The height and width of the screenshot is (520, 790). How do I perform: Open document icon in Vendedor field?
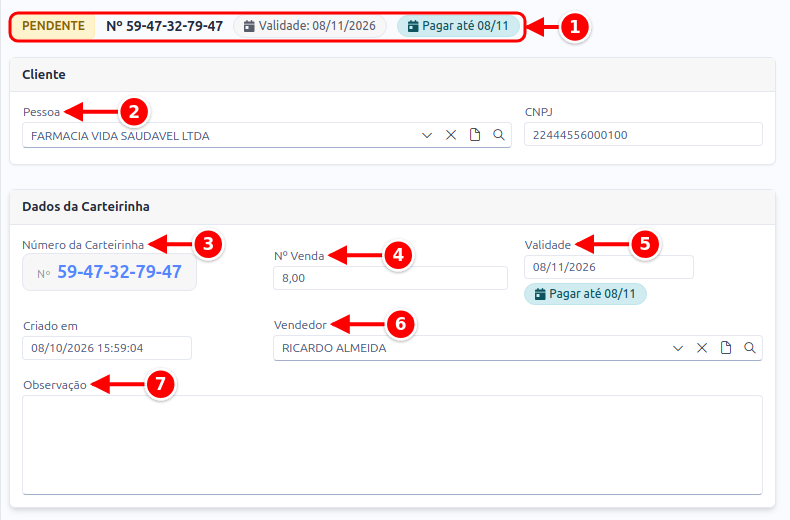pyautogui.click(x=726, y=348)
